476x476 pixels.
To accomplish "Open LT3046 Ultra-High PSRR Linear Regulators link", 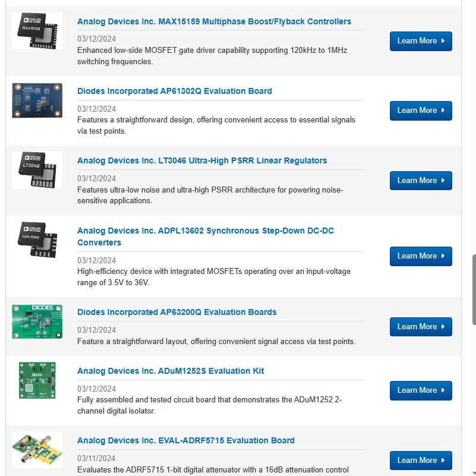I will click(202, 160).
